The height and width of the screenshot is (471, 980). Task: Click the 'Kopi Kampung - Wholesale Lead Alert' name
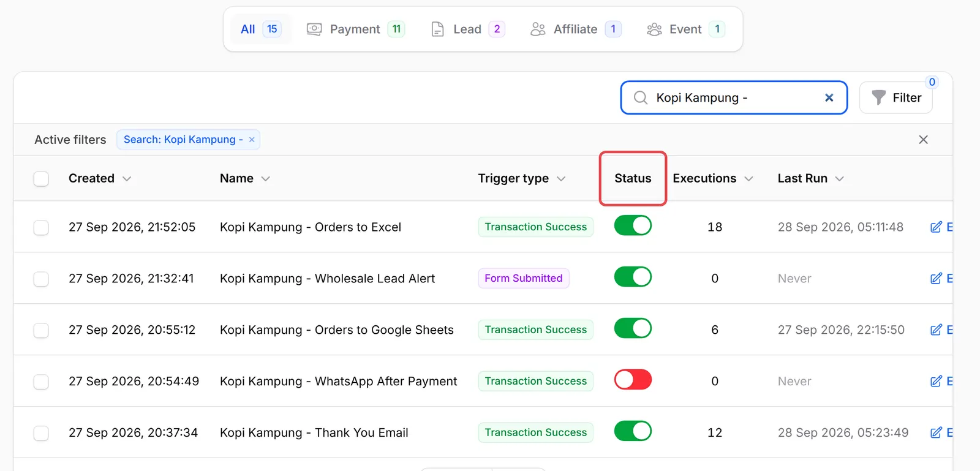pos(327,279)
